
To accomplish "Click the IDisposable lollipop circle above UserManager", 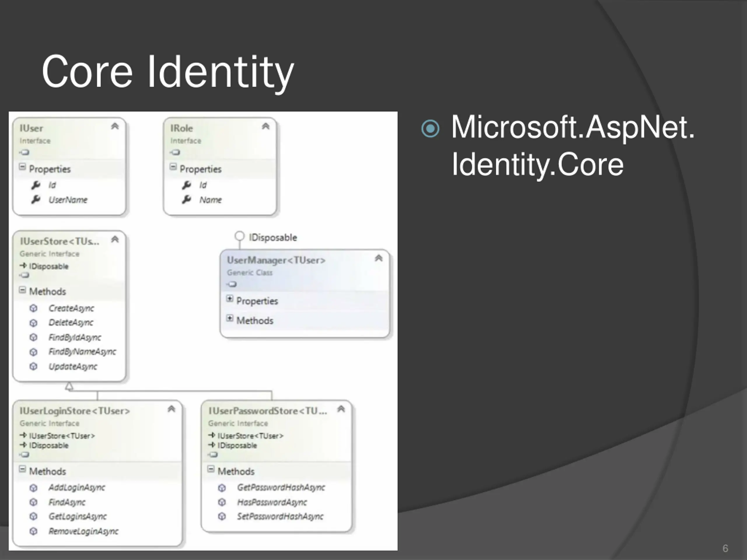I will click(x=240, y=236).
